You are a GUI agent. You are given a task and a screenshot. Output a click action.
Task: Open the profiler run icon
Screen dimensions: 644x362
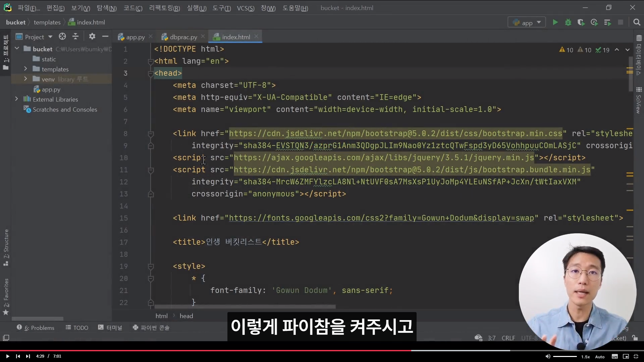pyautogui.click(x=594, y=22)
